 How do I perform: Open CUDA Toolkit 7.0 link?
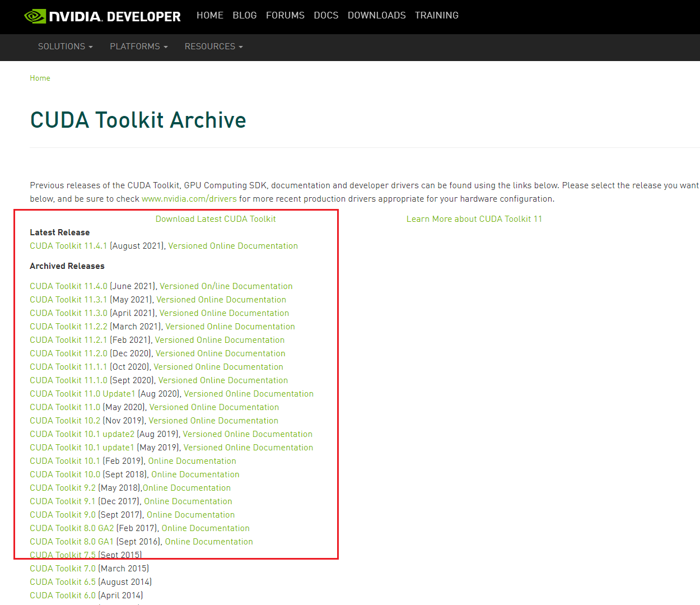tap(63, 569)
